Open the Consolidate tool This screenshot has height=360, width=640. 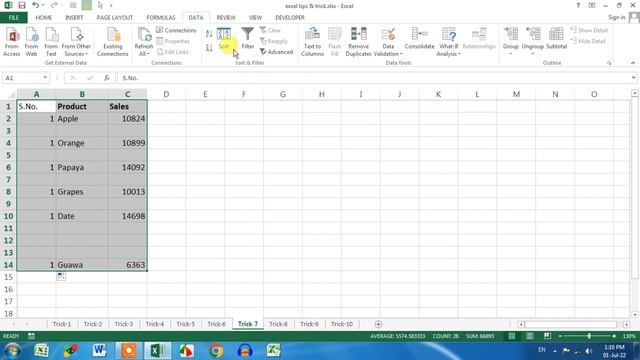419,39
